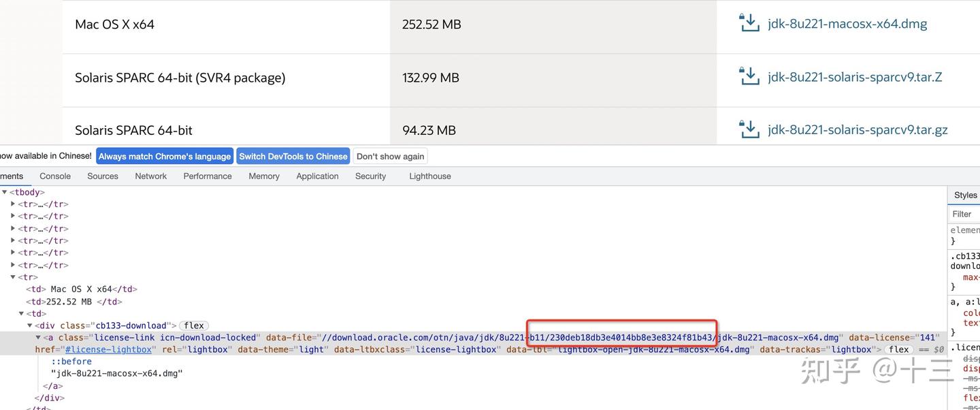The image size is (980, 410).
Task: Open the Network tab
Action: (151, 176)
